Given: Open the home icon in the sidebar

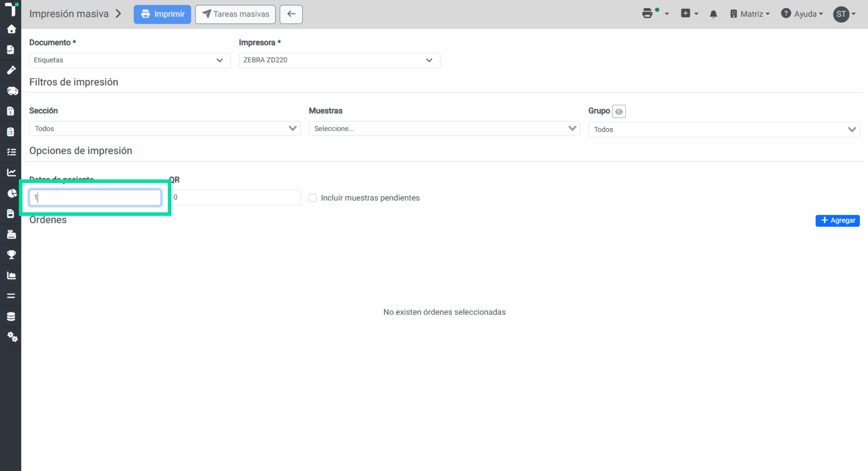Looking at the screenshot, I should pyautogui.click(x=11, y=29).
